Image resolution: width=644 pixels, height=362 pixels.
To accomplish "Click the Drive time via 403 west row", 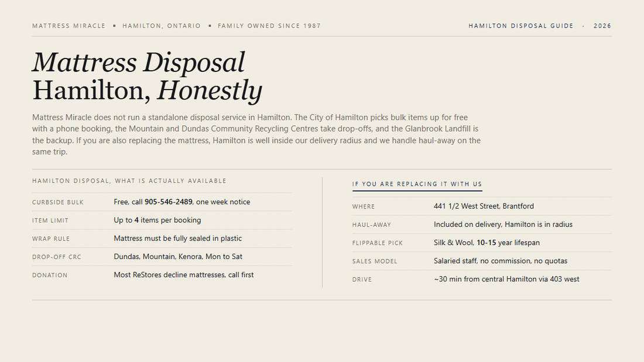I will pyautogui.click(x=482, y=279).
